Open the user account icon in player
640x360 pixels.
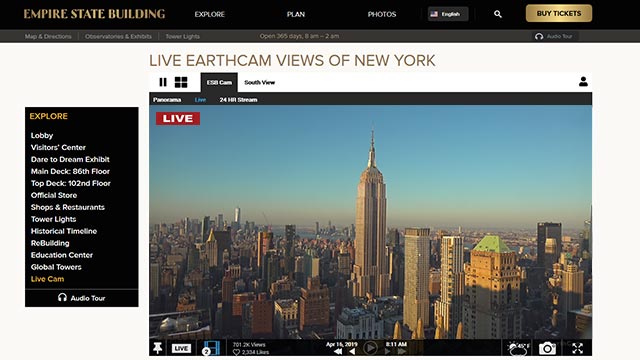click(x=583, y=82)
